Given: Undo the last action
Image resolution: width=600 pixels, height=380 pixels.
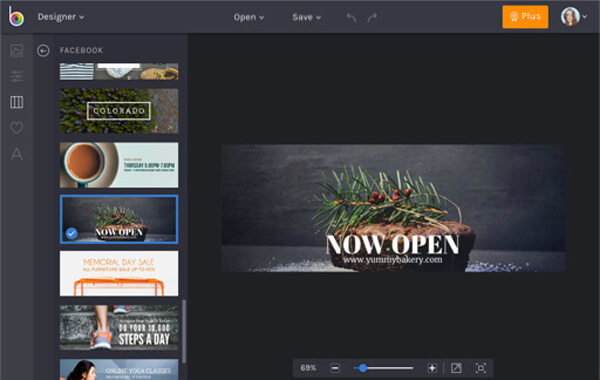Looking at the screenshot, I should [351, 17].
